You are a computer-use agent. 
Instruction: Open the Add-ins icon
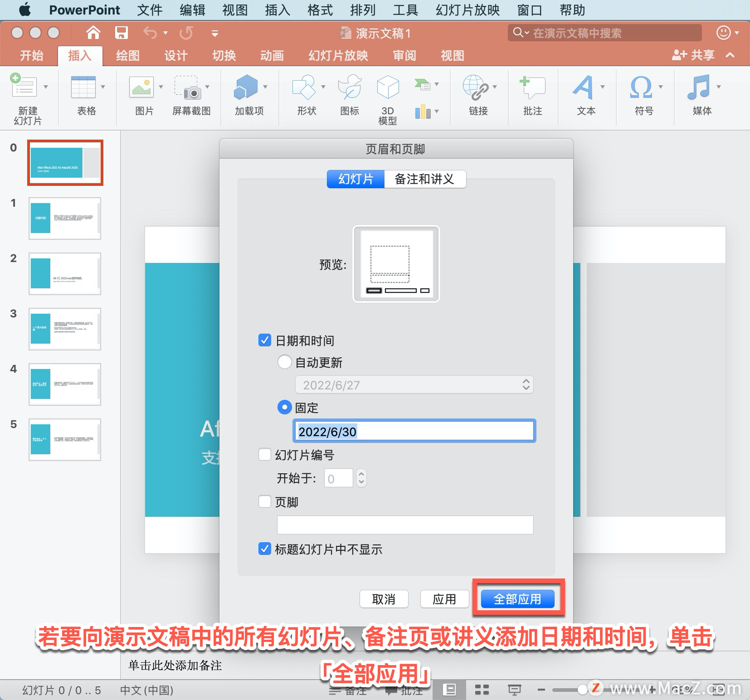[x=245, y=87]
